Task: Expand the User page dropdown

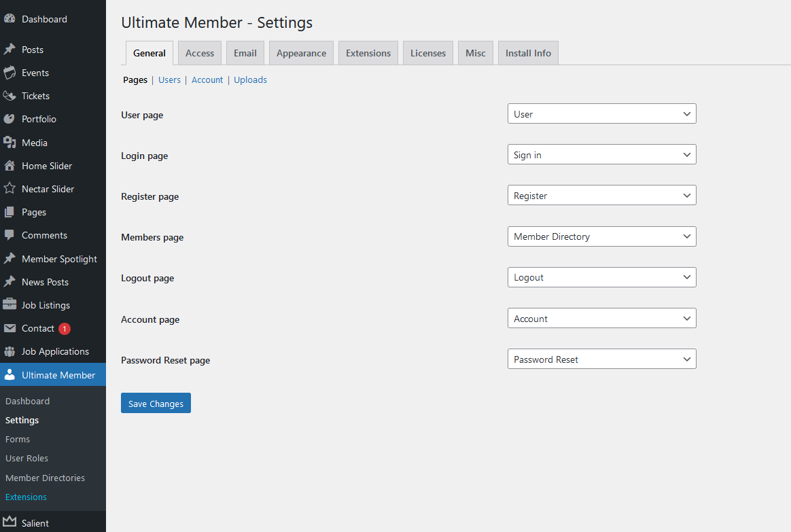Action: click(x=602, y=114)
